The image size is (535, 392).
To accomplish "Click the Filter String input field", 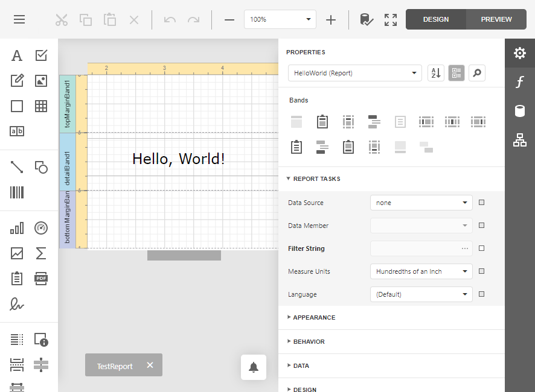I will coord(415,248).
